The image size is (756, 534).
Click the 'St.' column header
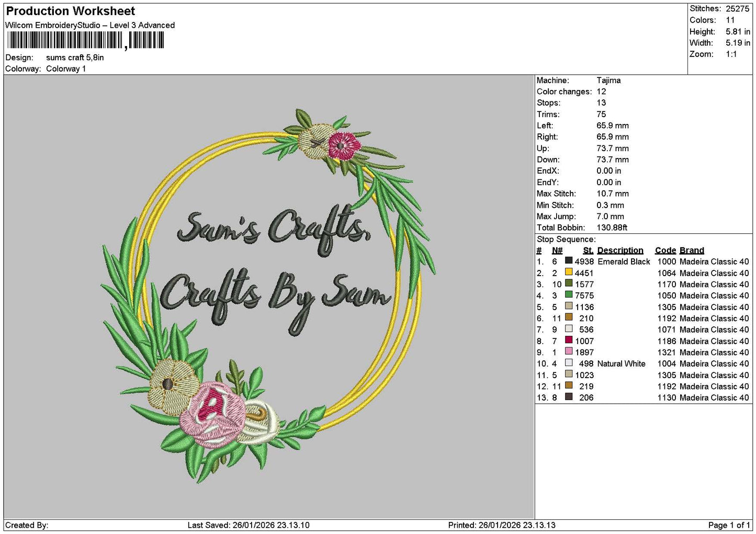click(588, 251)
